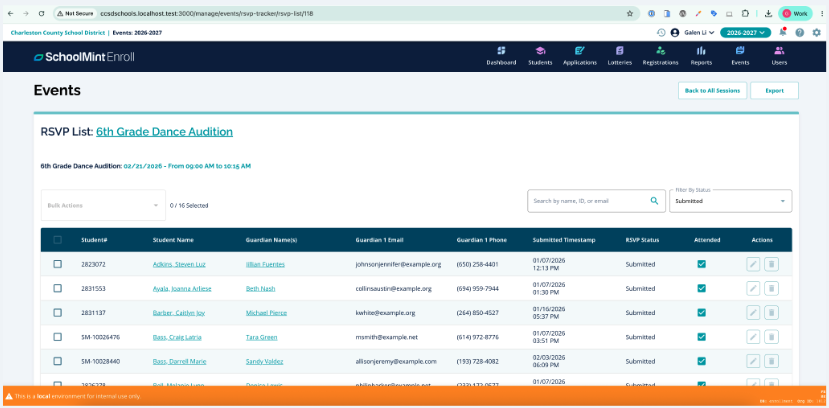Delete RSVP for Bass, Craig Latria
This screenshot has width=829, height=408.
click(x=771, y=337)
